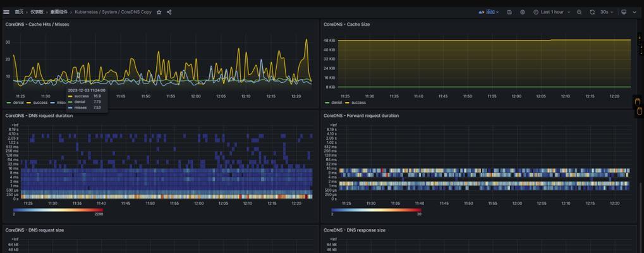Image resolution: width=644 pixels, height=253 pixels.
Task: Click the Forward request duration color scale bar
Action: [376, 210]
